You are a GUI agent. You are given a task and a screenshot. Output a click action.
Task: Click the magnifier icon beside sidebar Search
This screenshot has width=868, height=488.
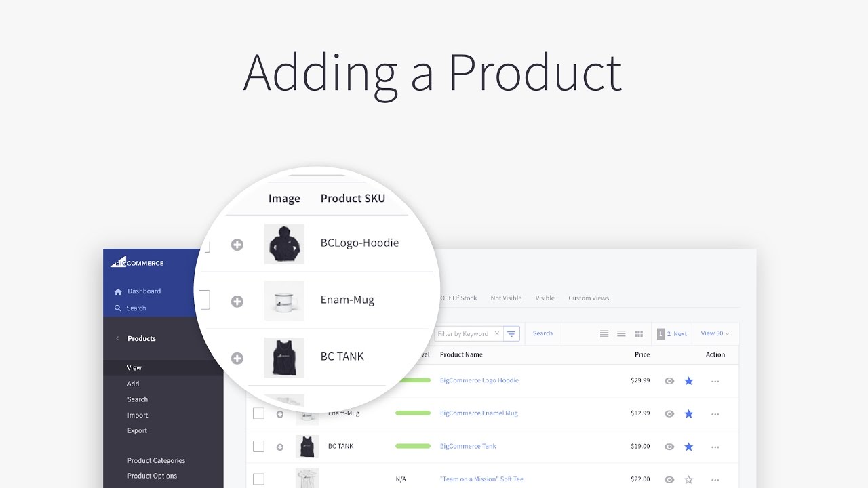pos(118,308)
